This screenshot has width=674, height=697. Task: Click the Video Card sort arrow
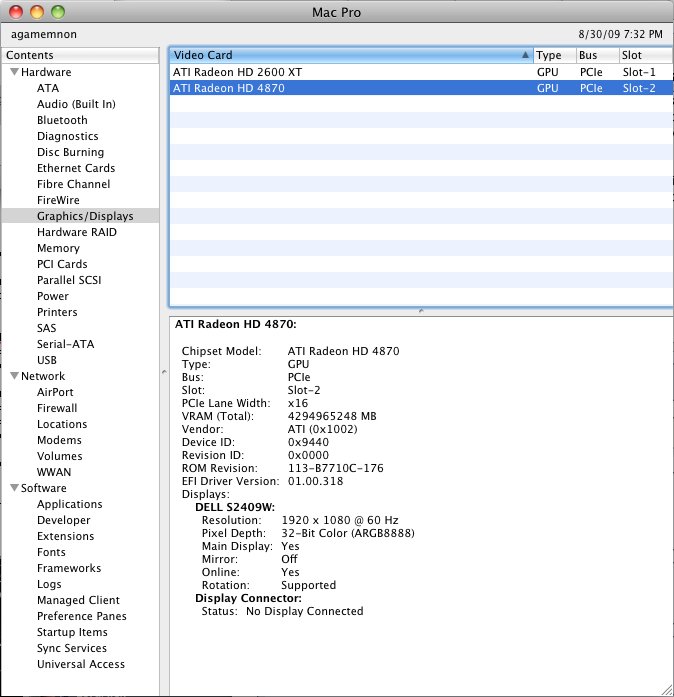[525, 55]
